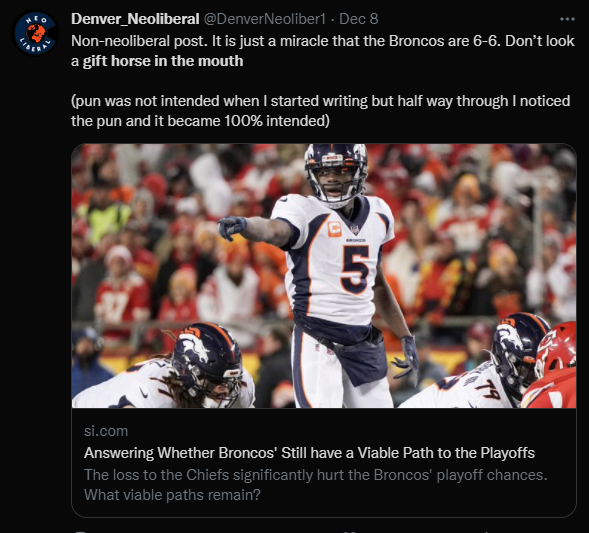
Task: Open Answering Whether Broncos' Still have Viable Path headline
Action: coord(309,453)
